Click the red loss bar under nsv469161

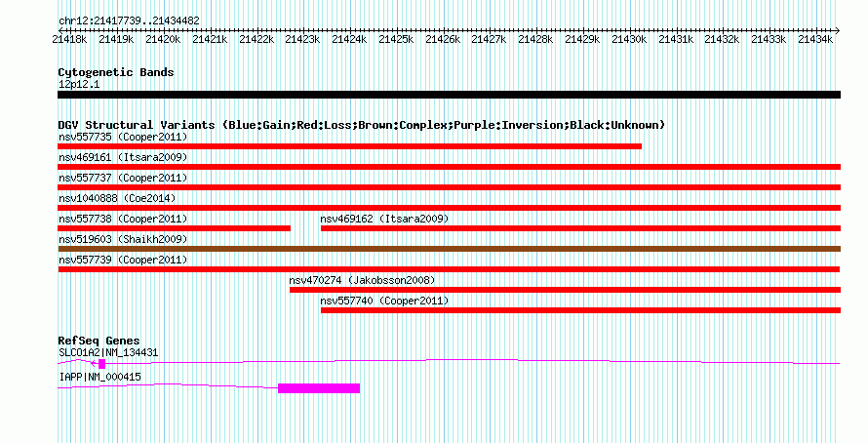tap(449, 167)
